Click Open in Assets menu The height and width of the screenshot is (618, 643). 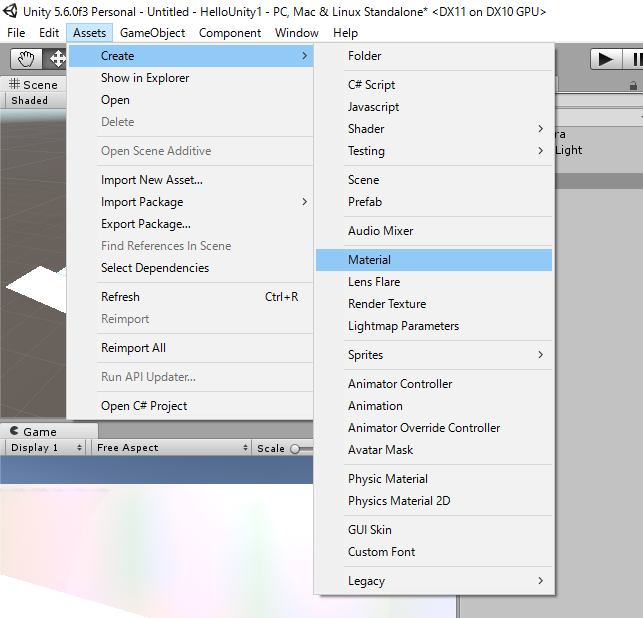[191, 100]
